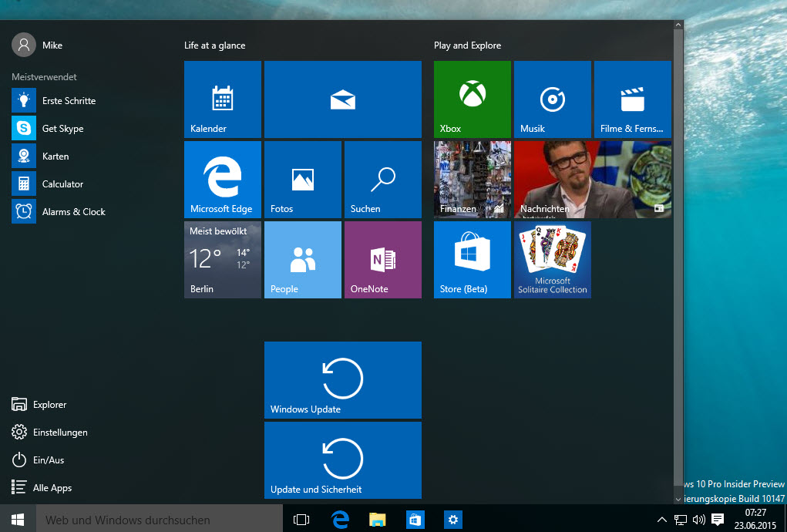
Task: Open Store from the taskbar
Action: coord(415,520)
